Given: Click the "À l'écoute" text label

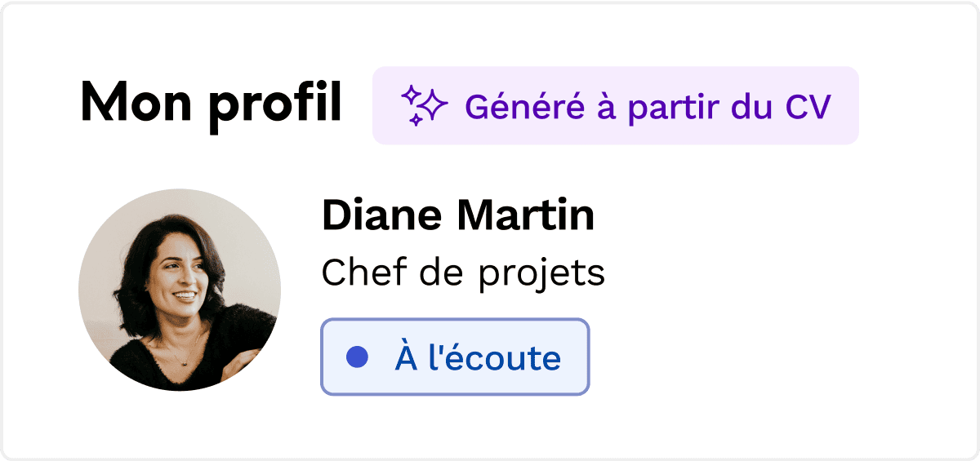Looking at the screenshot, I should (x=478, y=358).
